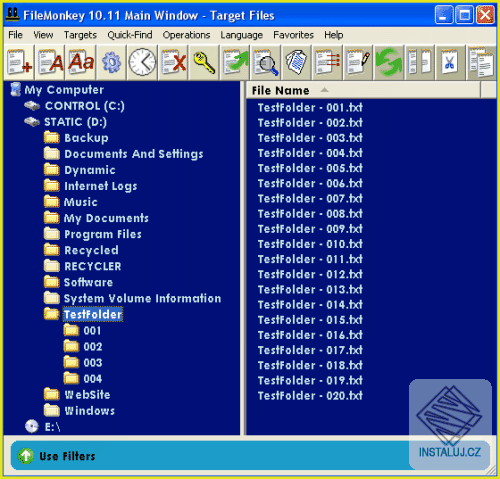Click the split file two-notepads icon

[420, 62]
